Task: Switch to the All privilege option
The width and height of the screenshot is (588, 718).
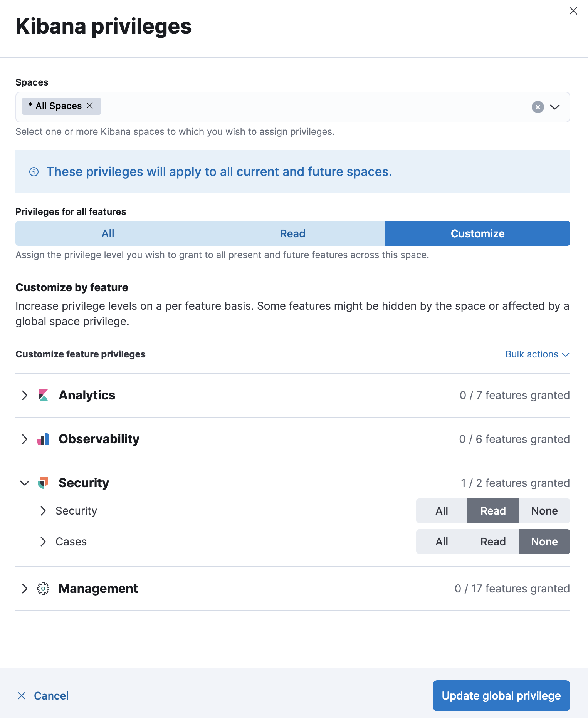Action: coord(107,233)
